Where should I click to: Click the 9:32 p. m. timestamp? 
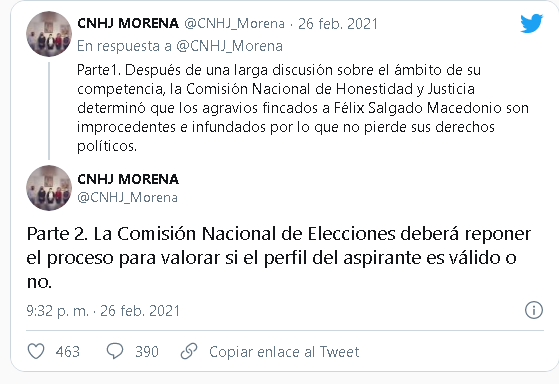pos(57,311)
